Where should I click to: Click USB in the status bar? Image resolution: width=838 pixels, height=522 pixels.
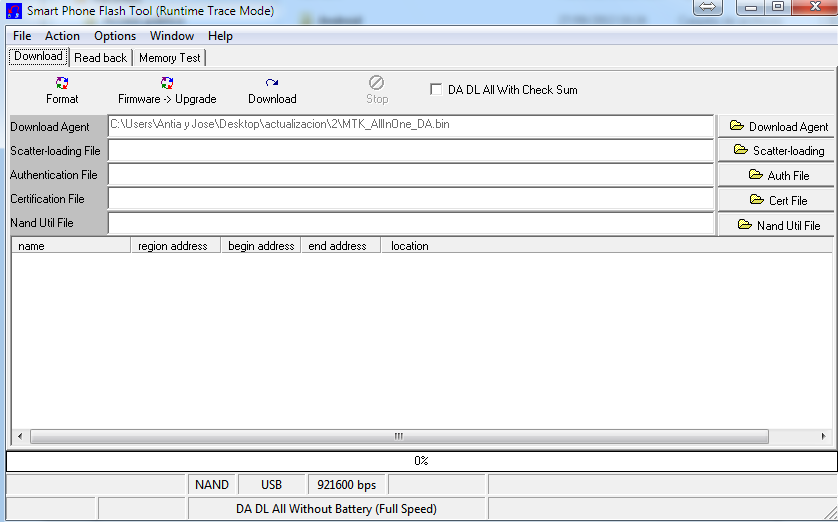pyautogui.click(x=271, y=485)
